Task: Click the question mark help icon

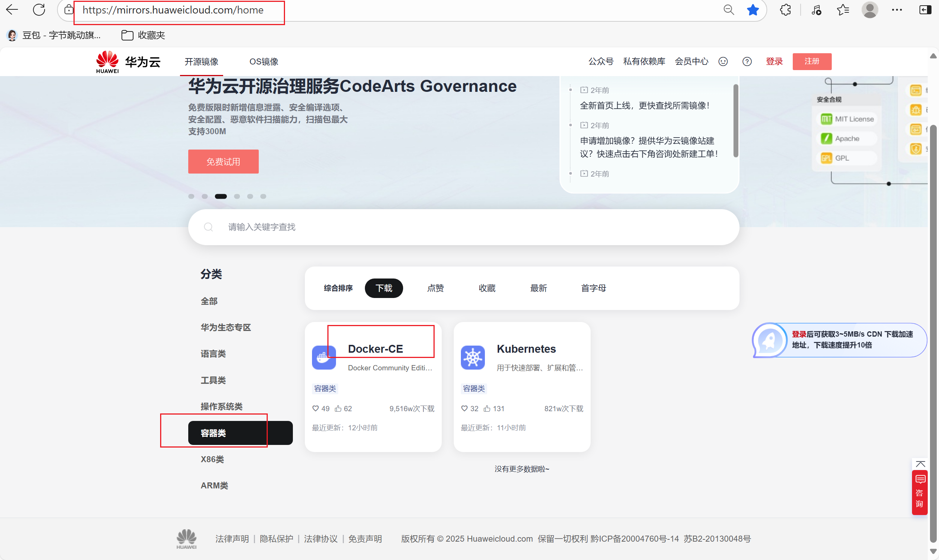Action: point(747,61)
